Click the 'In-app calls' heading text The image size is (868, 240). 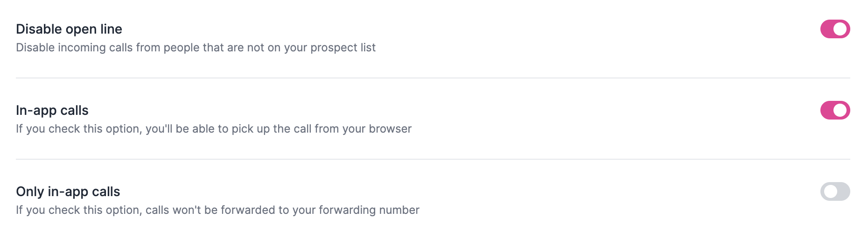point(52,110)
